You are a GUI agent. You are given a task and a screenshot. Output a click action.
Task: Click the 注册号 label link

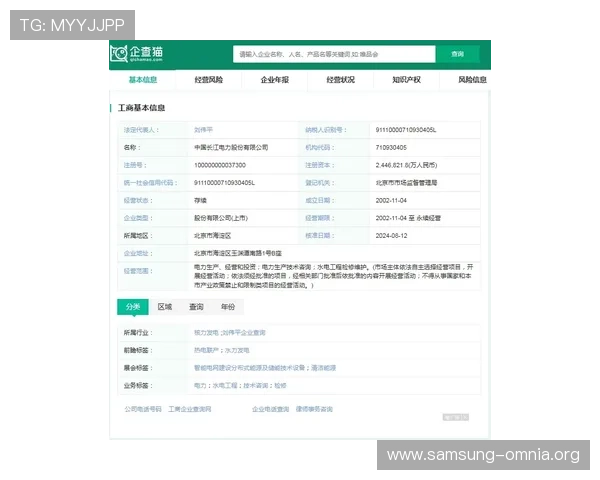[x=135, y=165]
